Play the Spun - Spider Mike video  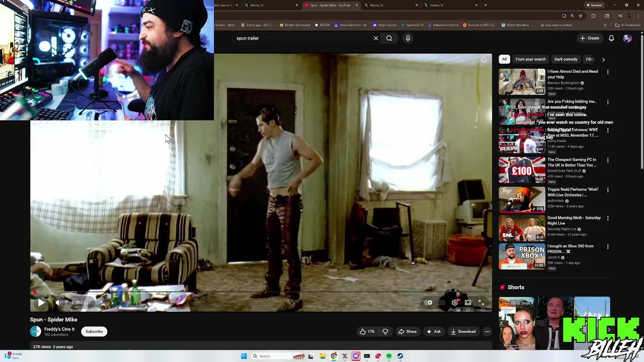coord(41,303)
